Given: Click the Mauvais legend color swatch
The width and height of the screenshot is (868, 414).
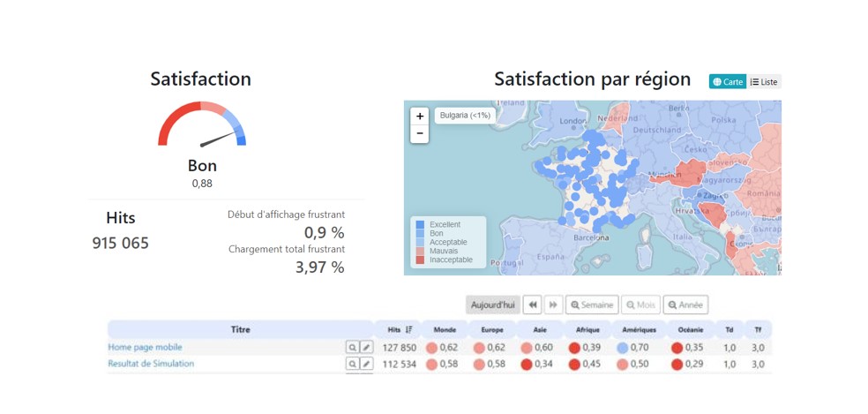Looking at the screenshot, I should tap(420, 251).
